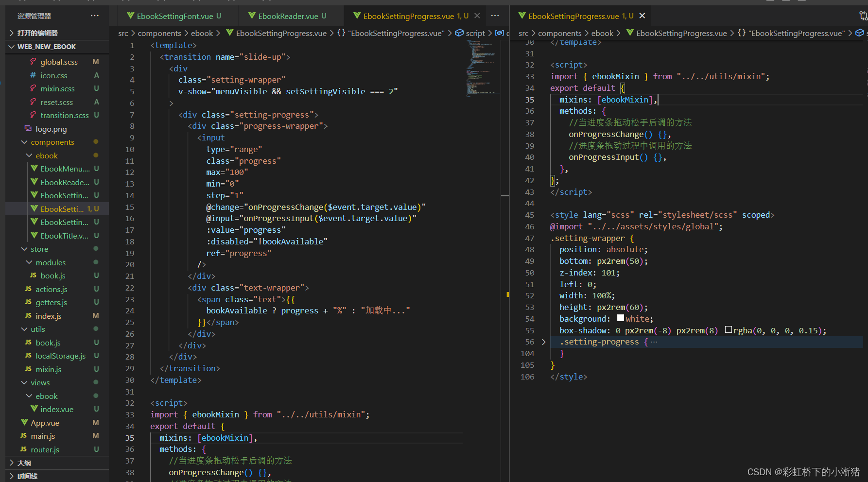Click 'components' in left editor breadcrumb

pyautogui.click(x=159, y=33)
